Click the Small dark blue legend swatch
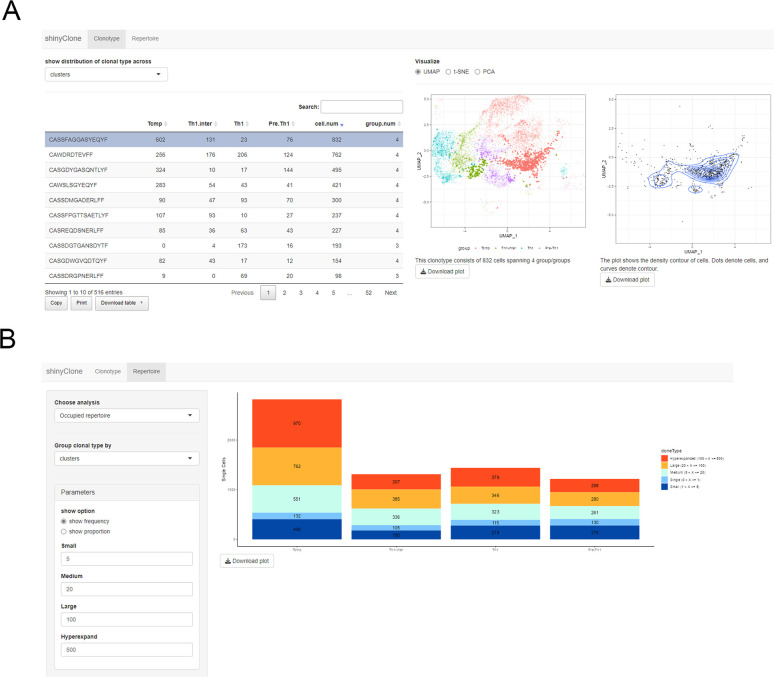The width and height of the screenshot is (774, 677). (x=664, y=486)
